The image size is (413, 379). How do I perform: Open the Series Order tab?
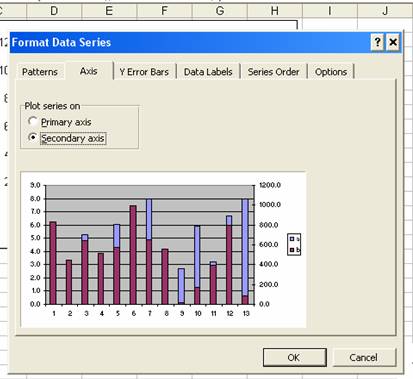pos(273,72)
